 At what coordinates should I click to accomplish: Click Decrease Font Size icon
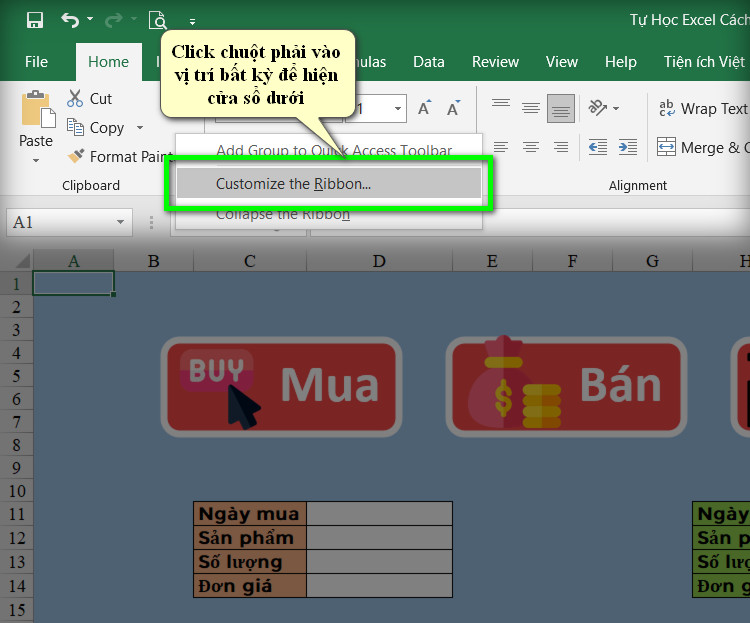coord(453,108)
